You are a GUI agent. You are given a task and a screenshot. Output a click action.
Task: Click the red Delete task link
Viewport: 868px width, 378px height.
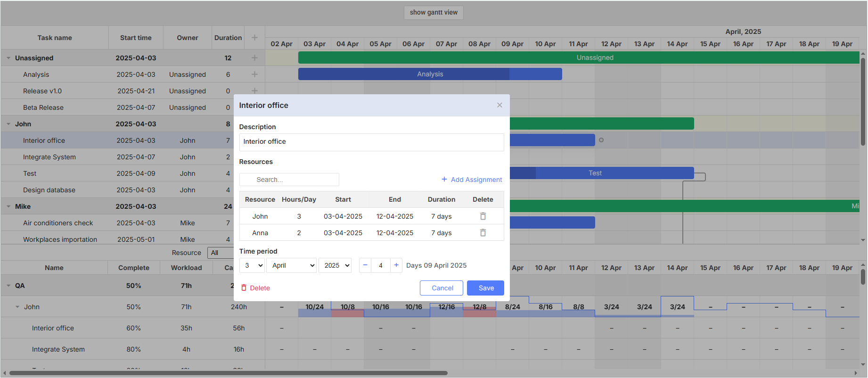point(255,288)
